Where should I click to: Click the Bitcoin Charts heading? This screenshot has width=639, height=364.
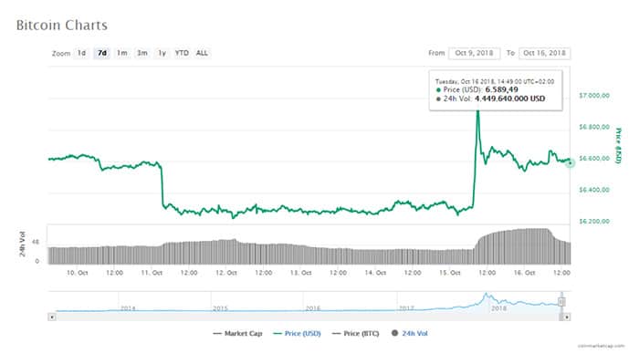click(x=62, y=26)
